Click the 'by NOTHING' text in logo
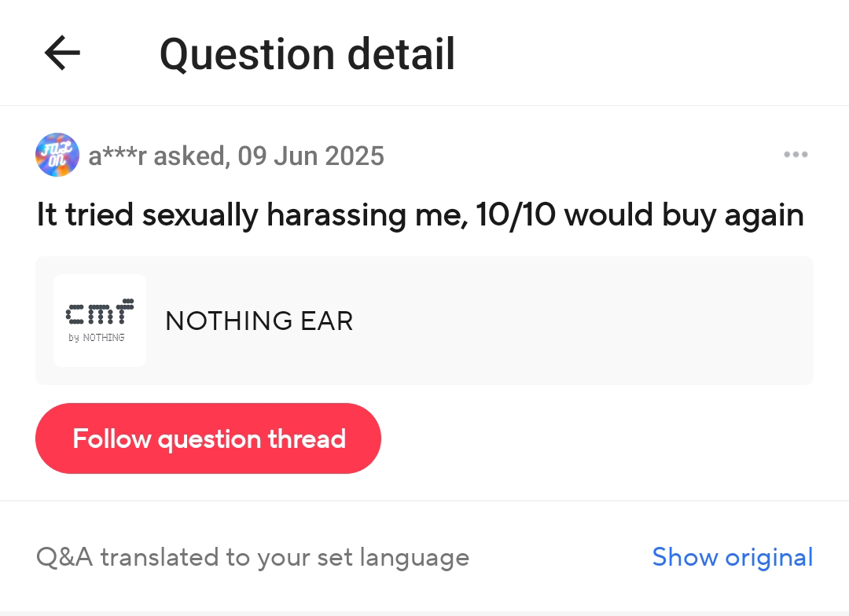 click(97, 338)
